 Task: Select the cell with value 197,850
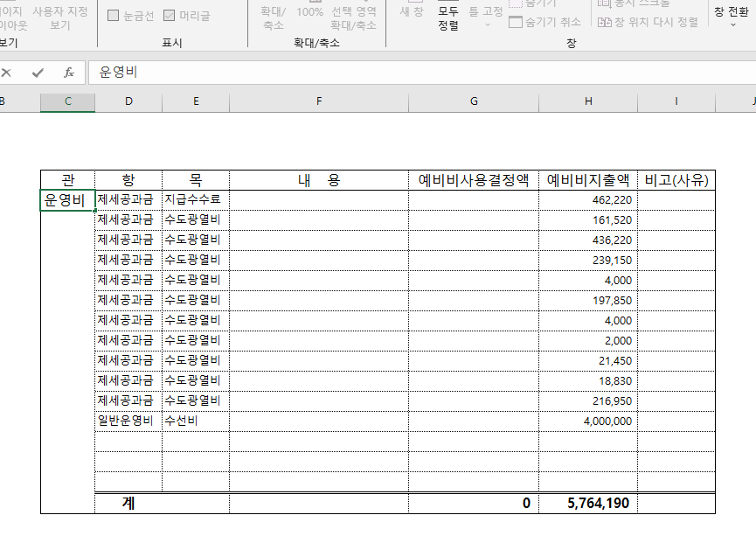[588, 301]
